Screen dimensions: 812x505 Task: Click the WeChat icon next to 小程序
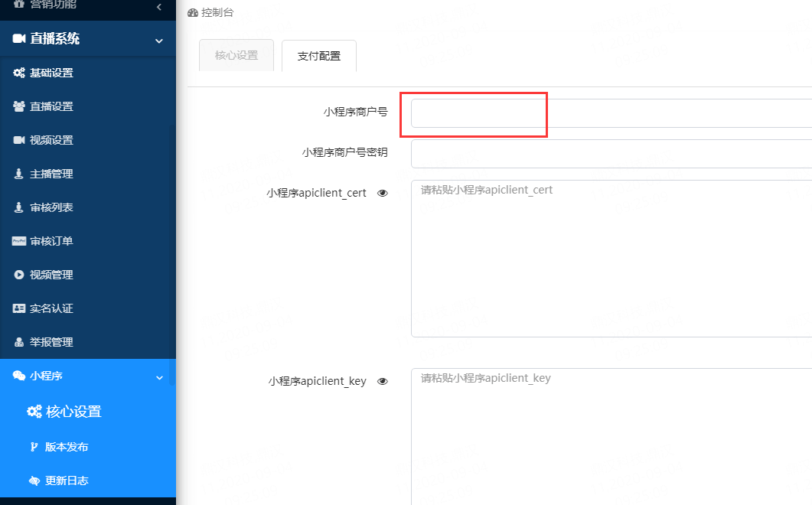[x=19, y=376]
